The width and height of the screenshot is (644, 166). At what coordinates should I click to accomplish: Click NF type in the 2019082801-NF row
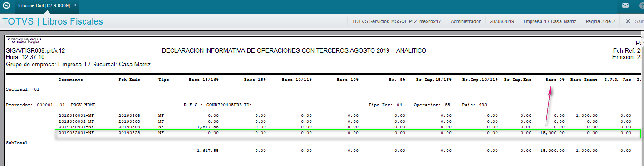click(161, 133)
